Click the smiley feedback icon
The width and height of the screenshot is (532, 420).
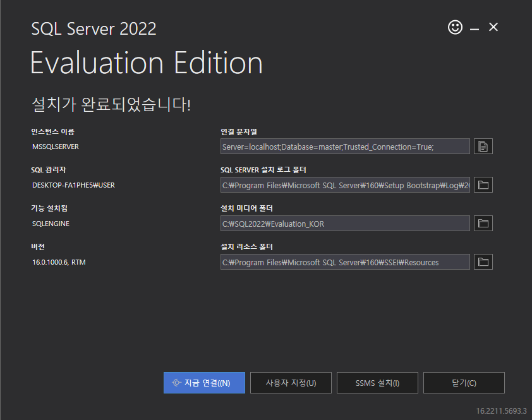(455, 27)
